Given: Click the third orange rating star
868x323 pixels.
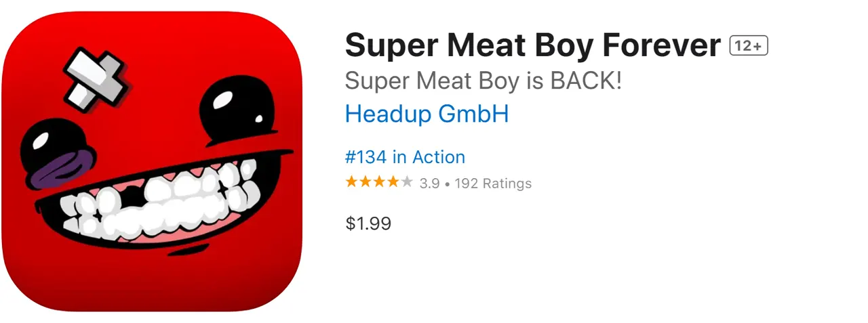Looking at the screenshot, I should coord(379,182).
